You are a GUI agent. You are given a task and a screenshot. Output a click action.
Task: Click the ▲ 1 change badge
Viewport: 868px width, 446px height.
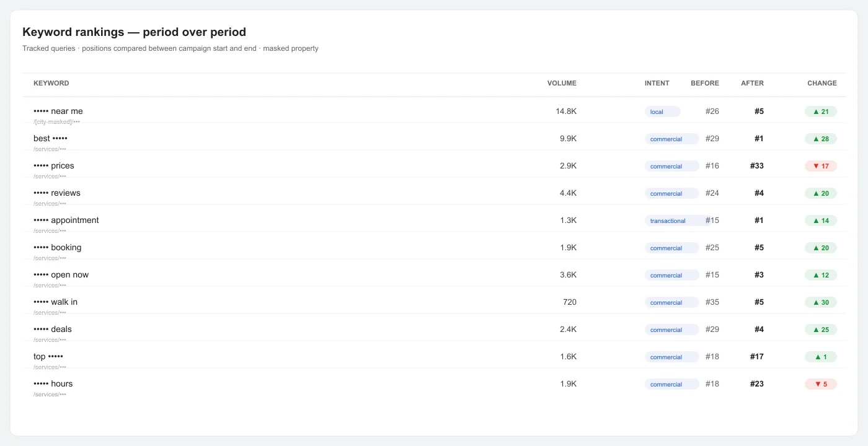[821, 357]
